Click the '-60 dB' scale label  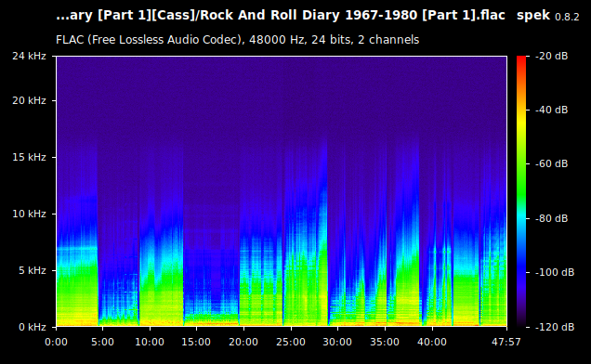(551, 164)
